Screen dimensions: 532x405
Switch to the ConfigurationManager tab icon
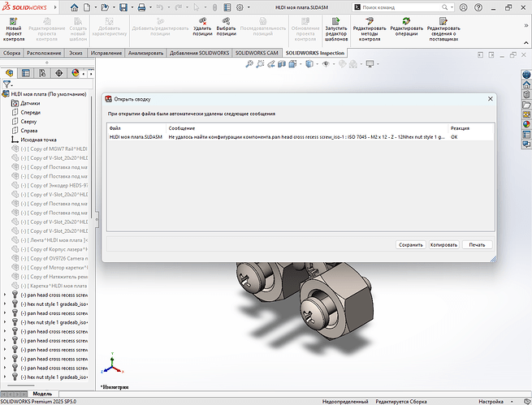point(42,73)
